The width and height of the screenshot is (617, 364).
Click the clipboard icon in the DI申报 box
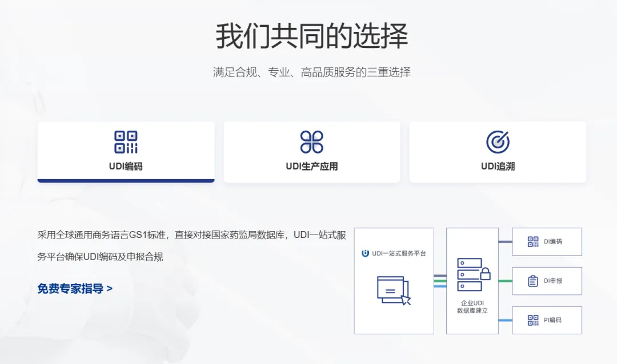point(533,281)
